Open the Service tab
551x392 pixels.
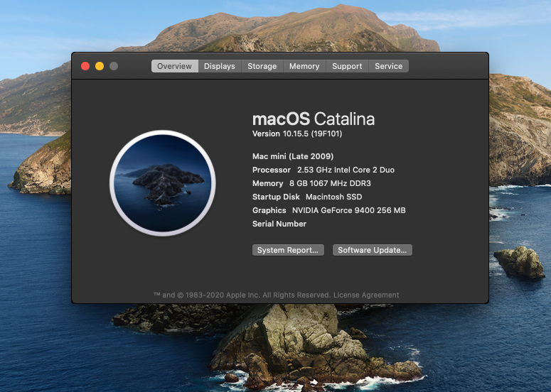389,66
